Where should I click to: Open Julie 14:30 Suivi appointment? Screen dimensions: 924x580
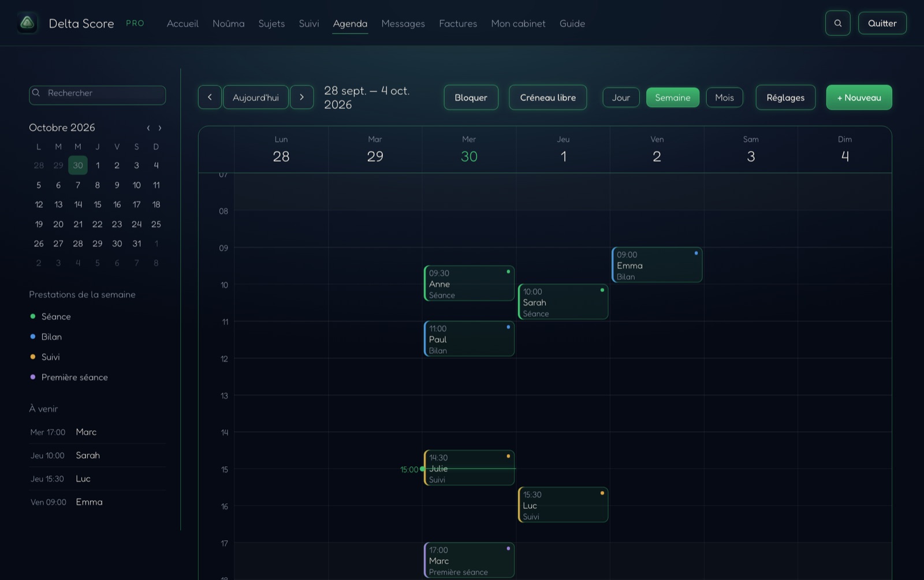coord(469,467)
